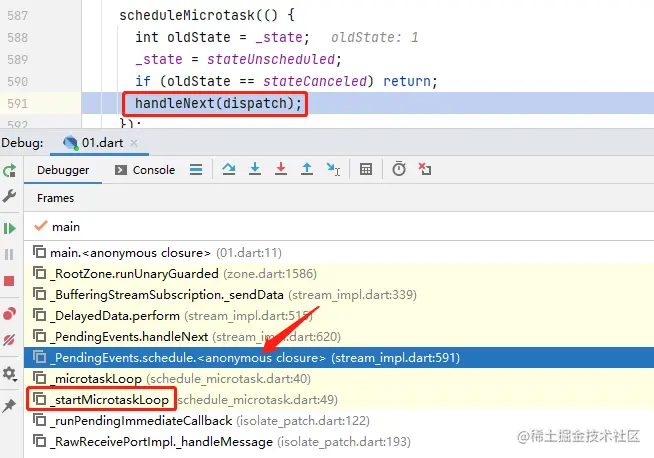654x458 pixels.
Task: Click scheduleMicrotask on line 587
Action: pyautogui.click(x=187, y=15)
